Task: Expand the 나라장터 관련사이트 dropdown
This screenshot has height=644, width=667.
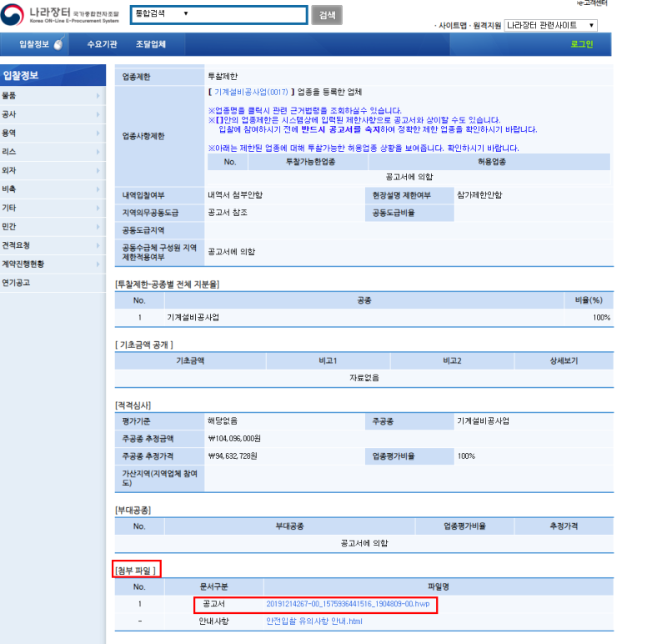Action: pos(551,26)
